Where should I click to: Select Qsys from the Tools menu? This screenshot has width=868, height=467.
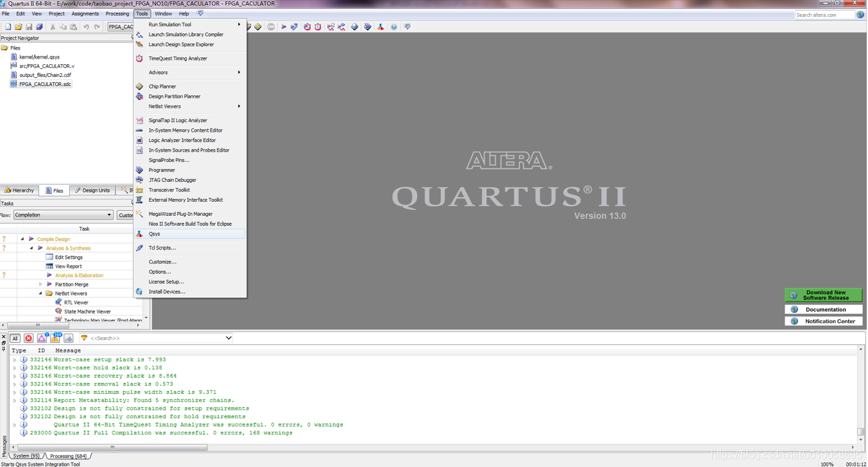(x=190, y=234)
